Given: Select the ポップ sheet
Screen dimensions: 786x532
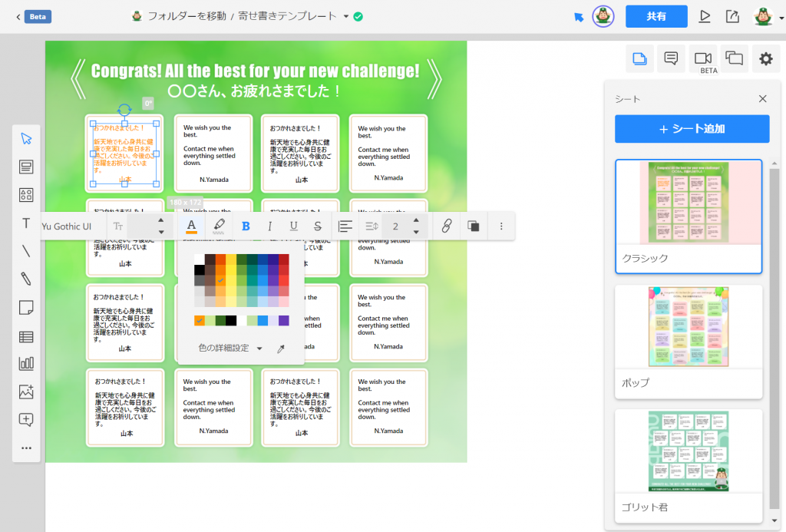Looking at the screenshot, I should pos(689,342).
